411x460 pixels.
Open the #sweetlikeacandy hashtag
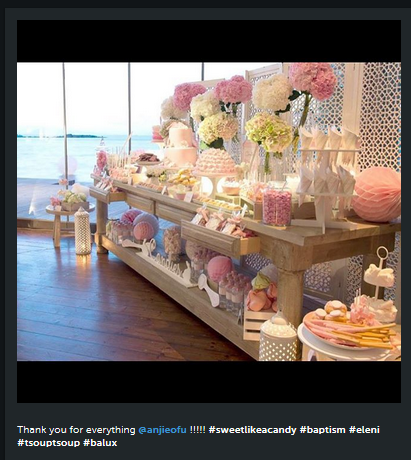[252, 430]
